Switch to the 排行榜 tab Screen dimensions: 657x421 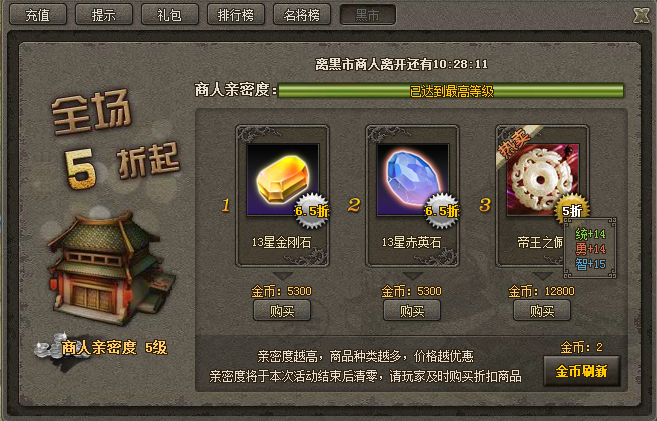[x=236, y=15]
